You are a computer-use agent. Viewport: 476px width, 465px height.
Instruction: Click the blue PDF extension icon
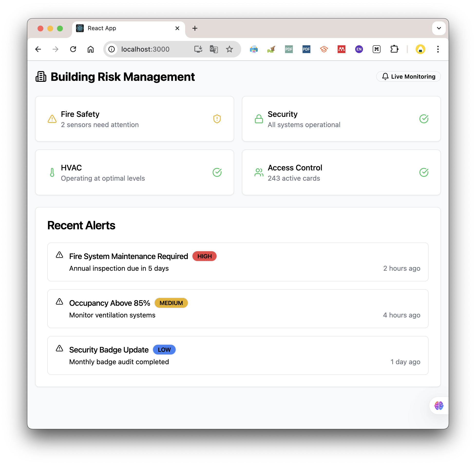click(306, 49)
